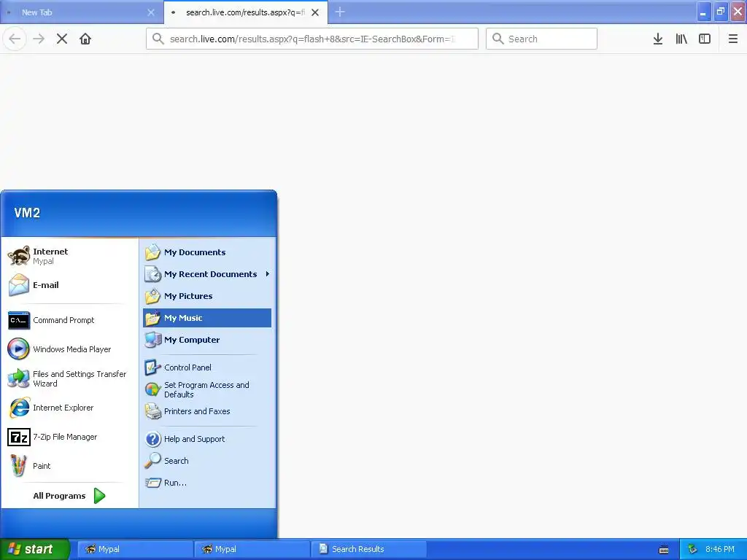The height and width of the screenshot is (560, 747).
Task: Open Control Panel
Action: 207,367
